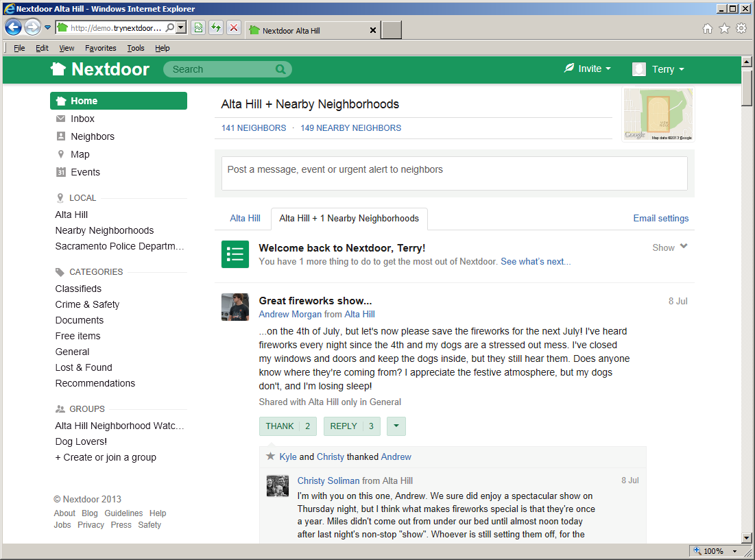Expand the address bar autocomplete dropdown
This screenshot has height=560, width=755.
(x=181, y=27)
